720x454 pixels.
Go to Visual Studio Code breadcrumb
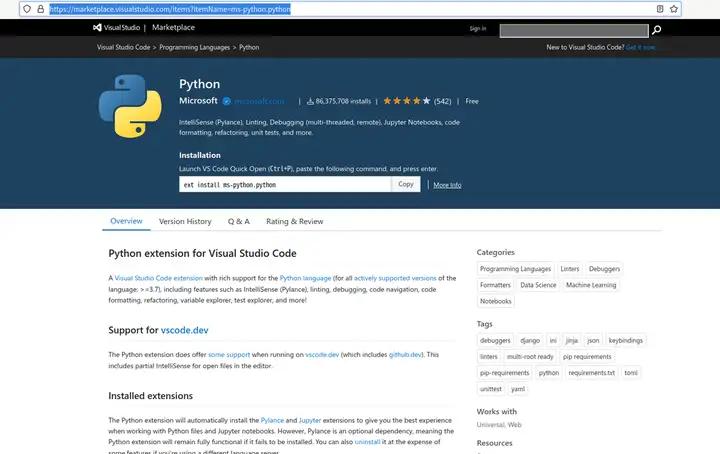click(124, 47)
